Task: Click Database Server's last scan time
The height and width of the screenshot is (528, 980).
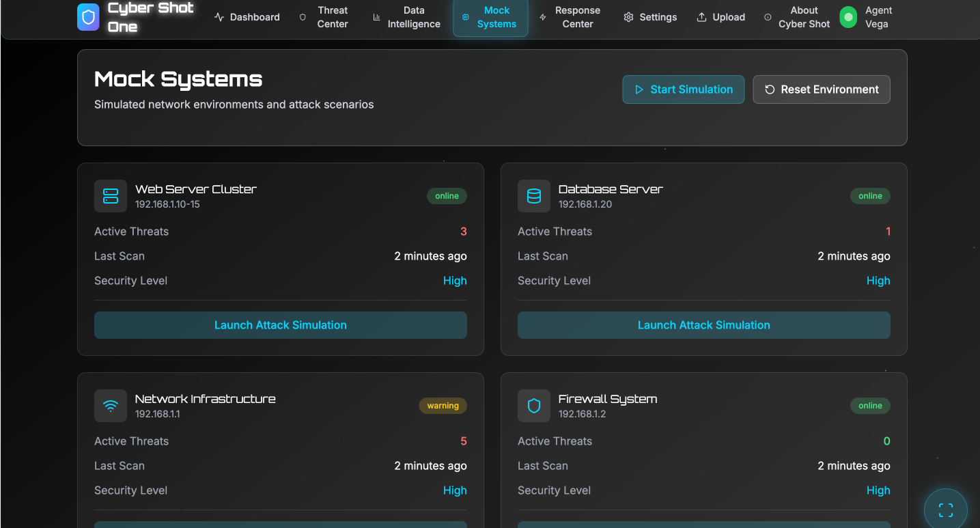Action: [x=854, y=256]
